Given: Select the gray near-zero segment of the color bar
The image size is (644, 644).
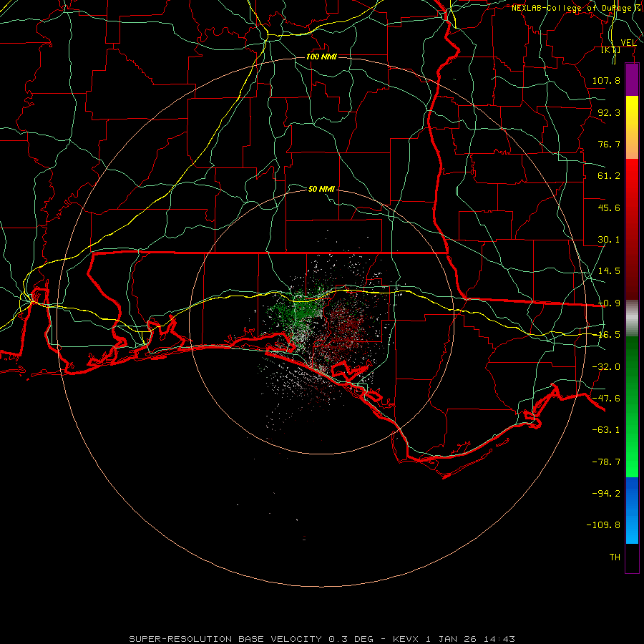Looking at the screenshot, I should tap(632, 318).
